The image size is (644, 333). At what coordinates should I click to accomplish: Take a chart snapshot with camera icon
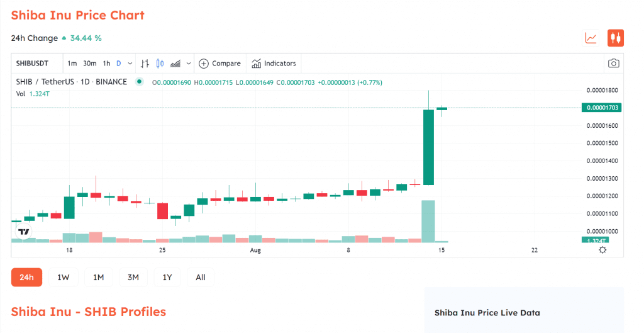[614, 64]
